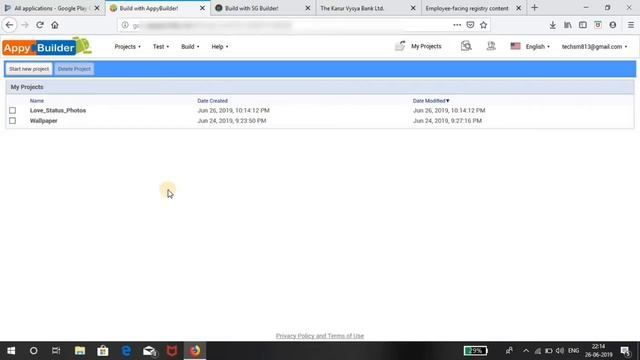Open the techsm813@gmail.com account dropdown
640x360 pixels.
594,47
